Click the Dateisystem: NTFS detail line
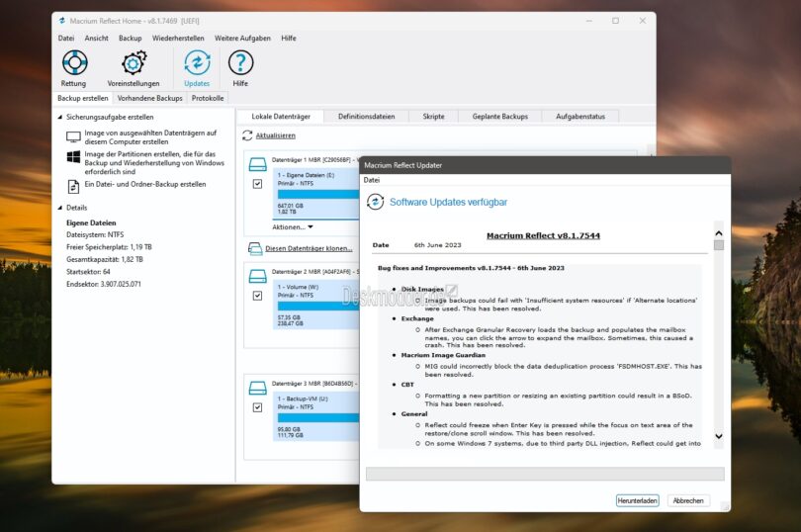801x532 pixels. (x=95, y=234)
